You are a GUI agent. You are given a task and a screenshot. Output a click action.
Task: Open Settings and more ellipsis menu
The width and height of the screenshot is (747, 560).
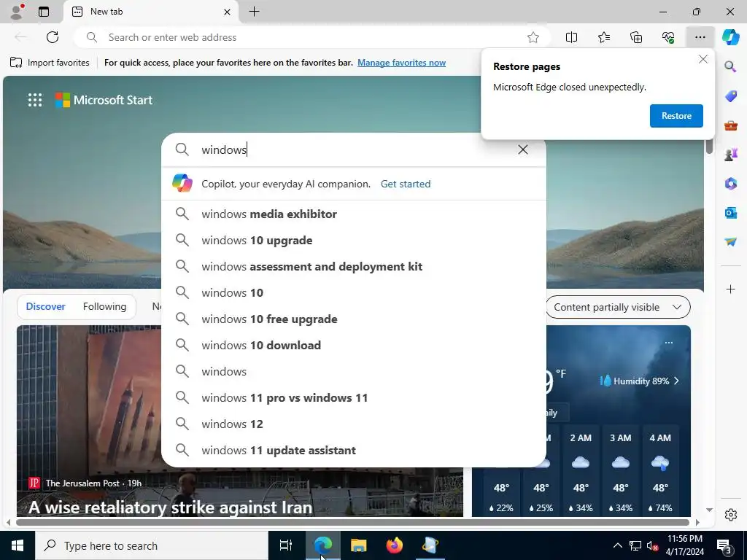coord(700,37)
